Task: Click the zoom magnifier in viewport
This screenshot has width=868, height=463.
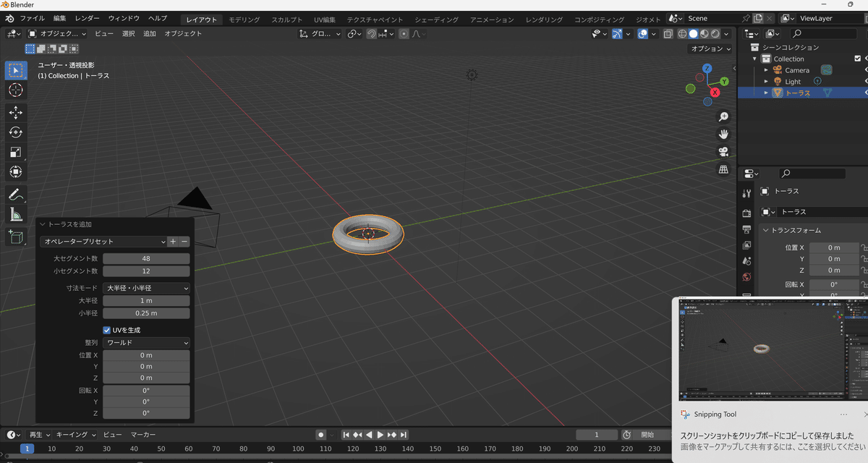Action: tap(723, 116)
